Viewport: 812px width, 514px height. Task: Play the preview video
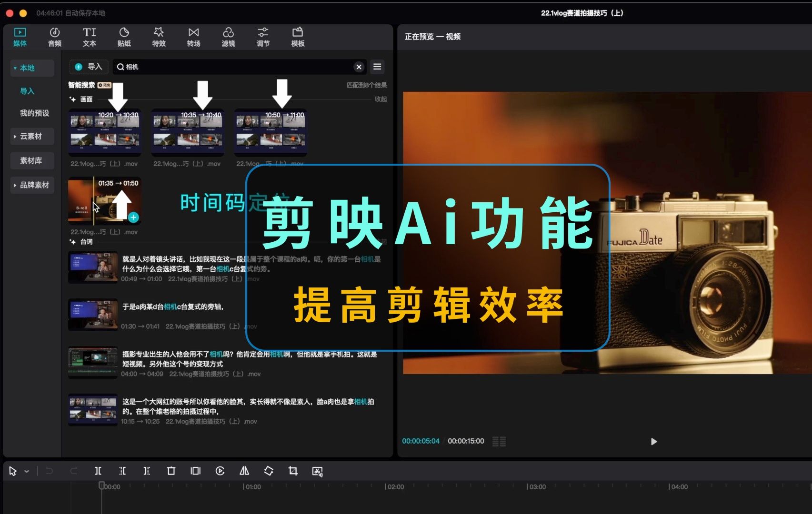(654, 442)
